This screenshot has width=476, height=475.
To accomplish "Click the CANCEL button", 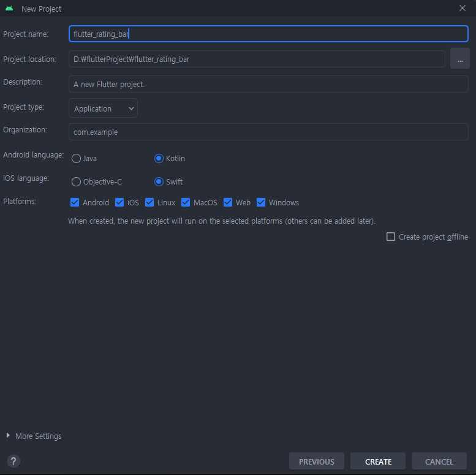I will coord(439,461).
